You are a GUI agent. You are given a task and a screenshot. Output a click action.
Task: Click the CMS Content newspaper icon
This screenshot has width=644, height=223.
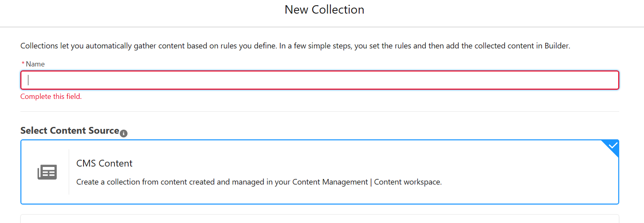(47, 172)
